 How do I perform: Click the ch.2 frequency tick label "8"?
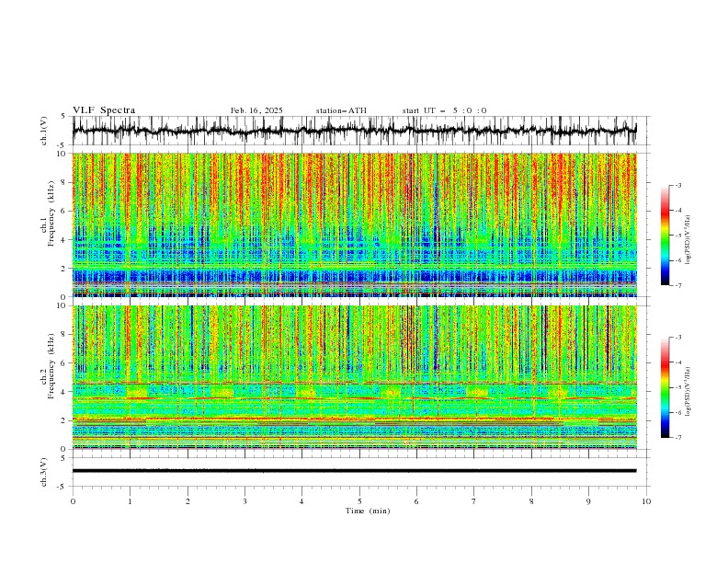point(64,335)
